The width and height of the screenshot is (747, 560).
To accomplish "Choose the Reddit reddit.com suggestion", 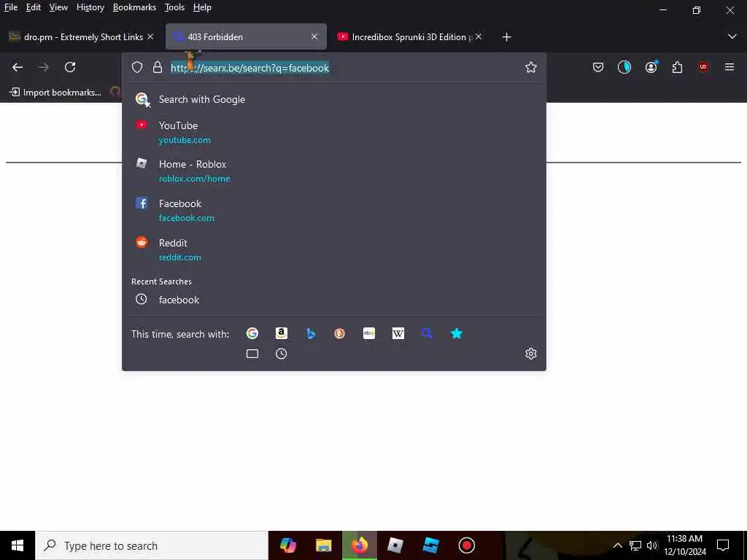I will click(x=333, y=249).
